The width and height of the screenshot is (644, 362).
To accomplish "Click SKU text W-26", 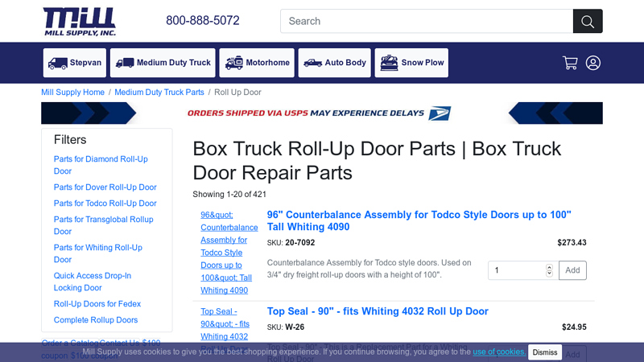I will (295, 327).
